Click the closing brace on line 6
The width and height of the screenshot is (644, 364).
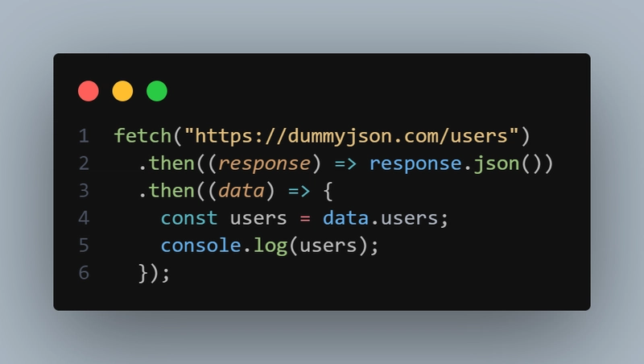click(x=142, y=273)
